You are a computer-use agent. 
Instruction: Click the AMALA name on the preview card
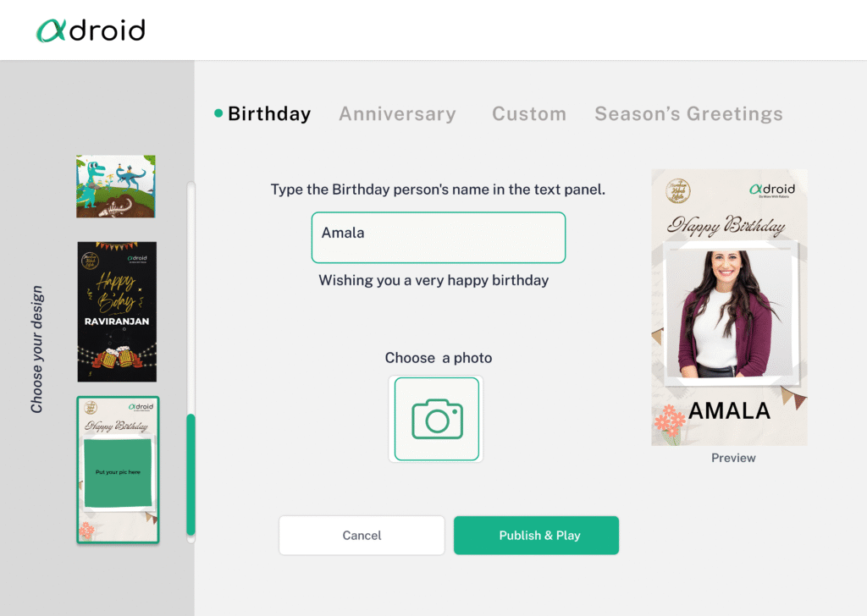[729, 411]
